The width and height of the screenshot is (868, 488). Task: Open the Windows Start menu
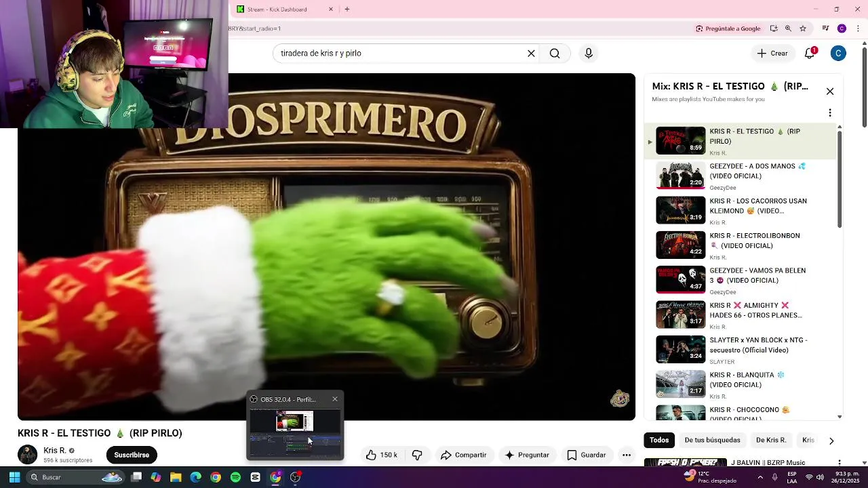click(x=14, y=477)
